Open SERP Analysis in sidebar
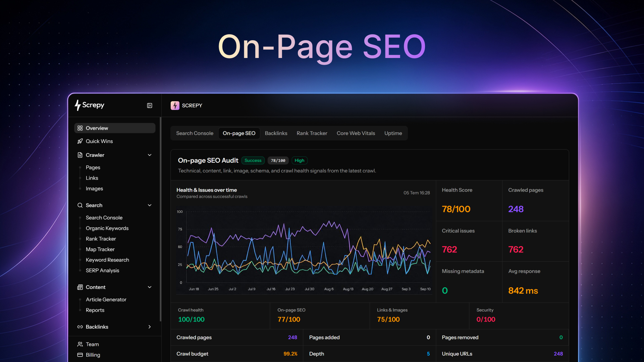 tap(102, 270)
